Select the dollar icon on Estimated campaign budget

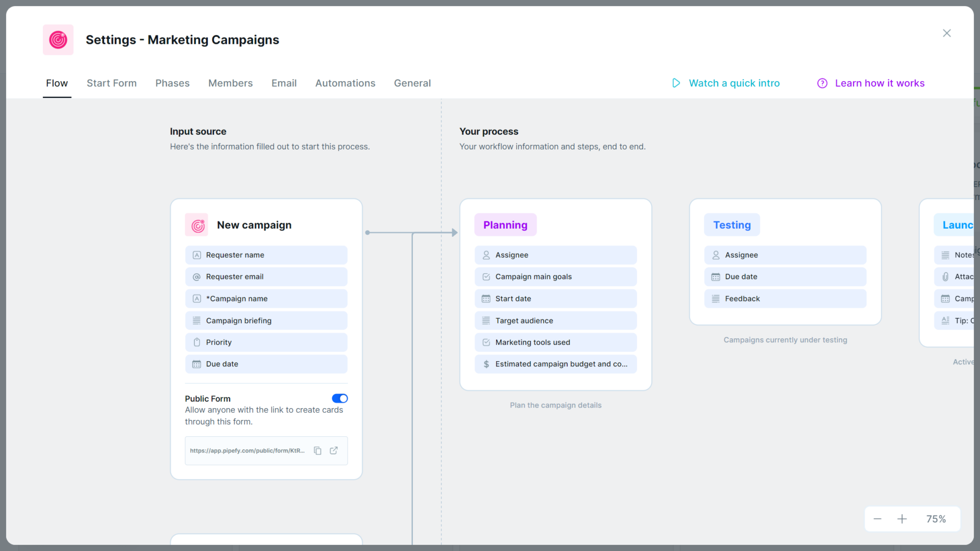(x=486, y=364)
